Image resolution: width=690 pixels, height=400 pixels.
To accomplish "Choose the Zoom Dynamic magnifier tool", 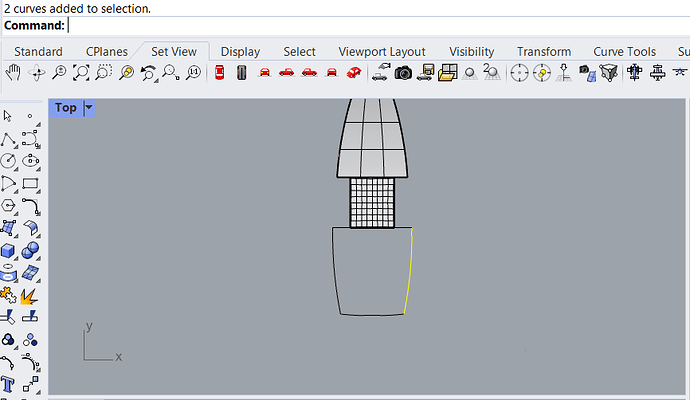I will [59, 73].
